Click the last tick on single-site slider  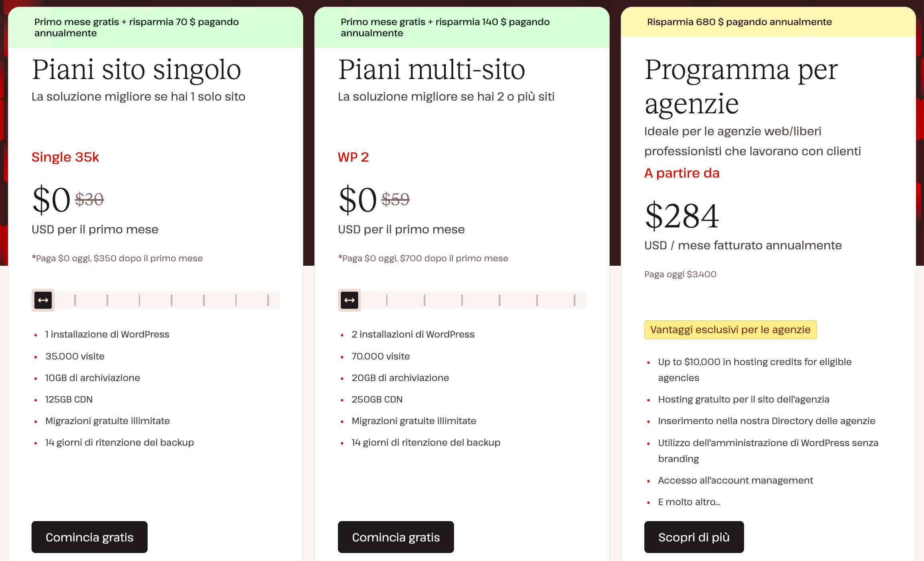[x=268, y=300]
